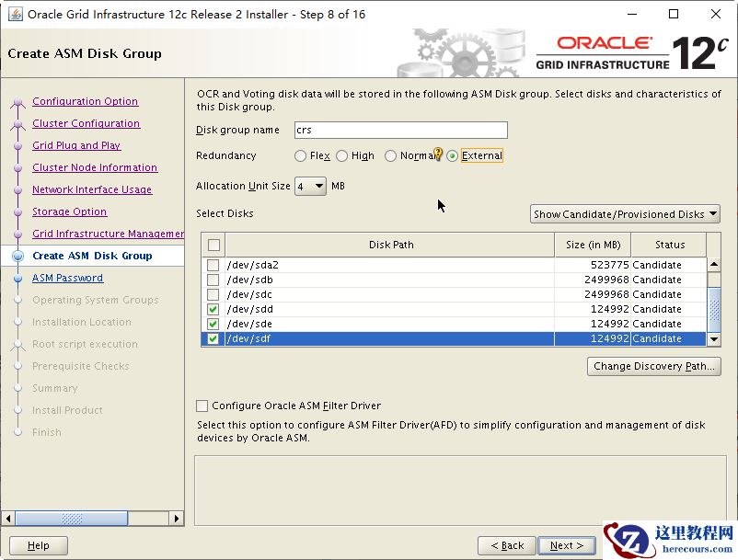Enable Configure Oracle ASM Filter Driver
The height and width of the screenshot is (560, 738).
pos(202,406)
